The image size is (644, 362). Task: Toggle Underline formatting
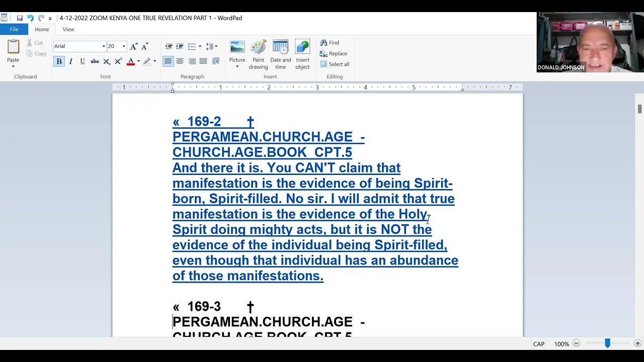(x=83, y=61)
